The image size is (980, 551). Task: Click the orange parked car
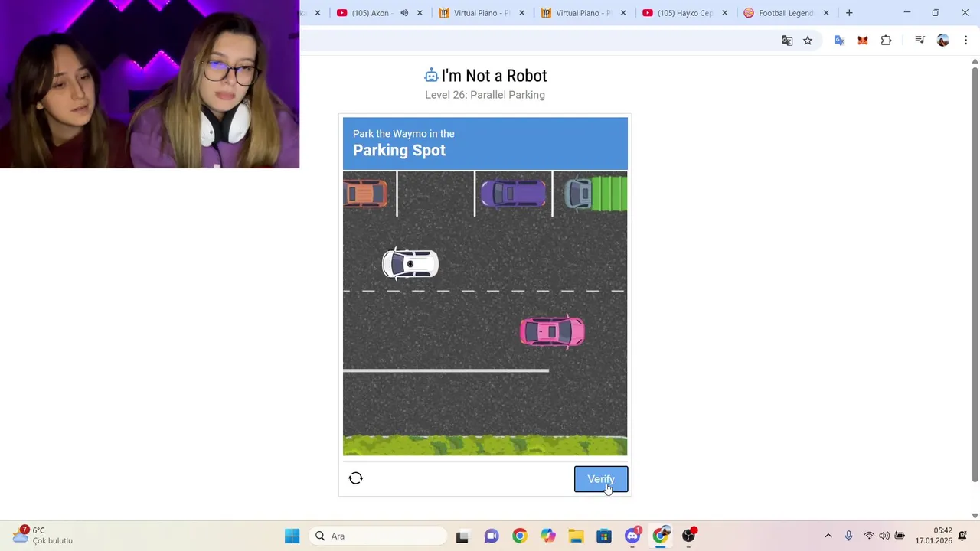(365, 194)
